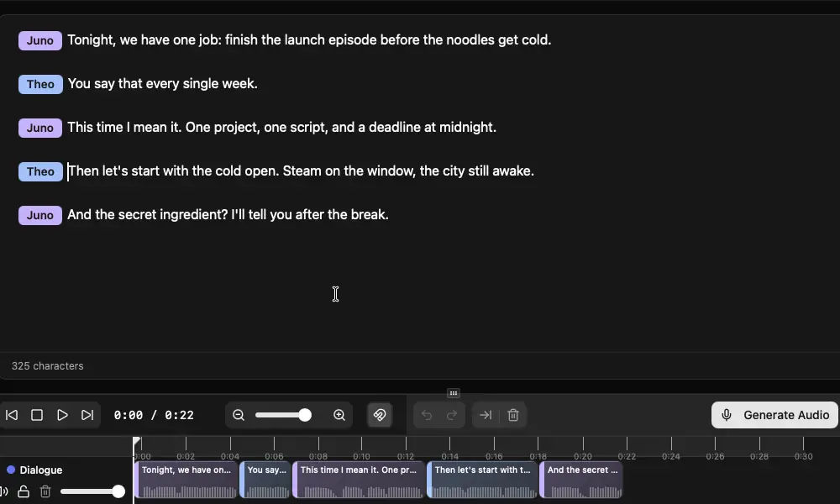Click the 0:10 mark on the ruler
840x504 pixels.
[x=361, y=456]
